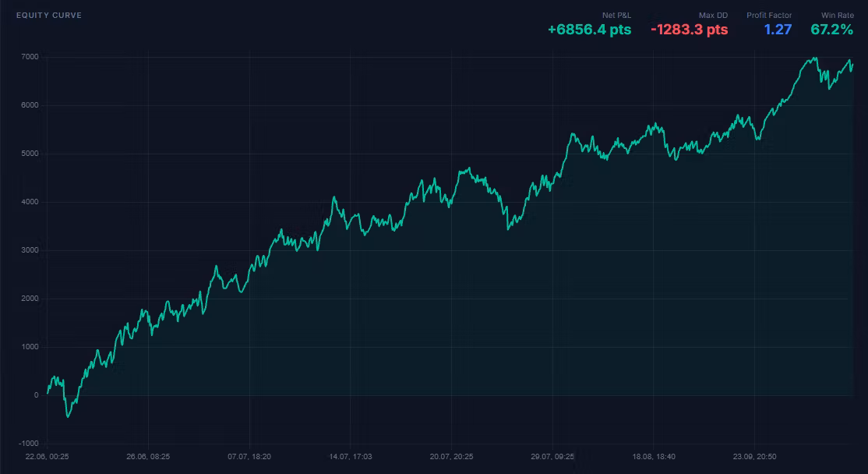Viewport: 868px width, 474px height.
Task: Click the 3000 y-axis label
Action: point(30,250)
